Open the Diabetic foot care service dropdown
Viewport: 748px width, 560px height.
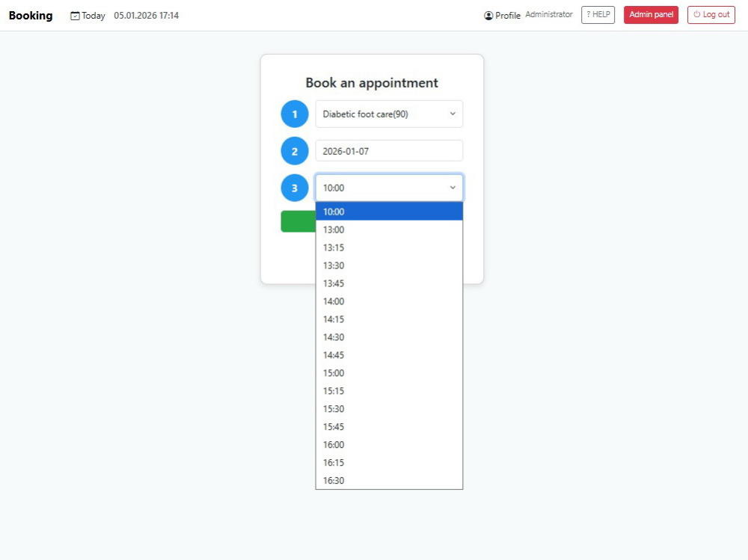[389, 114]
